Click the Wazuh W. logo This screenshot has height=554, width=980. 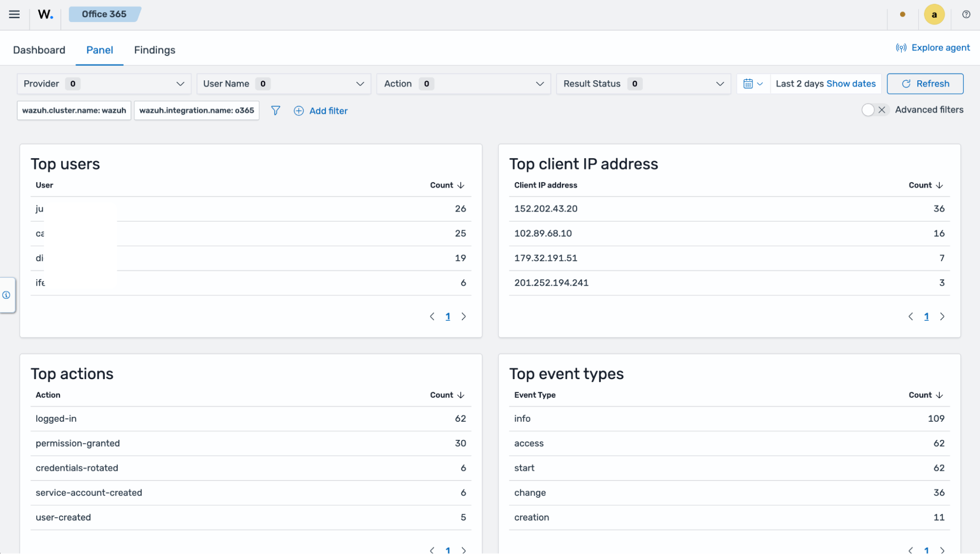(45, 14)
